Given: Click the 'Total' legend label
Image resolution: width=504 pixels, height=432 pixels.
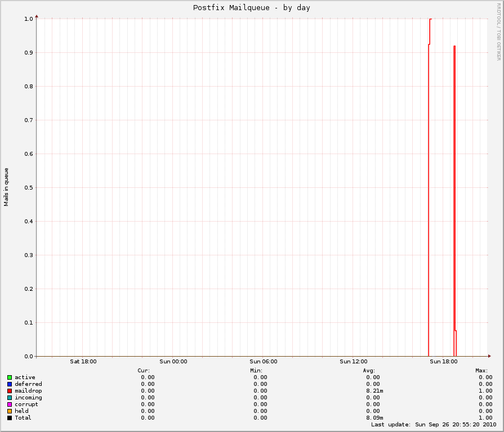Looking at the screenshot, I should pos(23,418).
